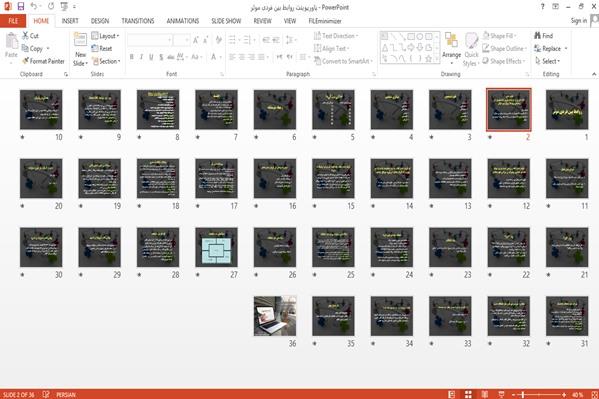Click the zoom out minus button
This screenshot has width=599, height=399.
[513, 394]
